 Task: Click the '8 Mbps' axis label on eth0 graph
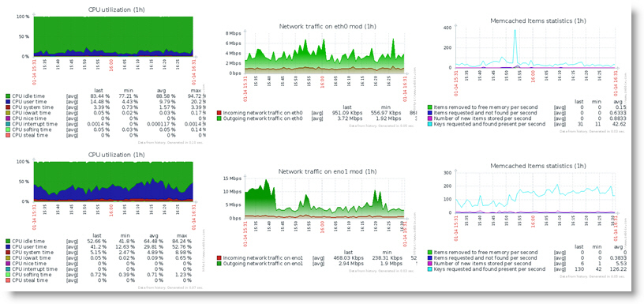pos(233,34)
